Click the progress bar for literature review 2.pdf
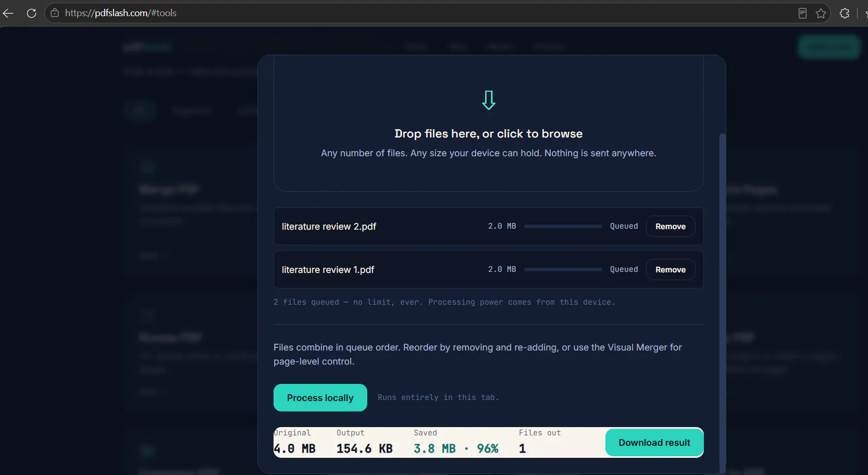 click(563, 227)
